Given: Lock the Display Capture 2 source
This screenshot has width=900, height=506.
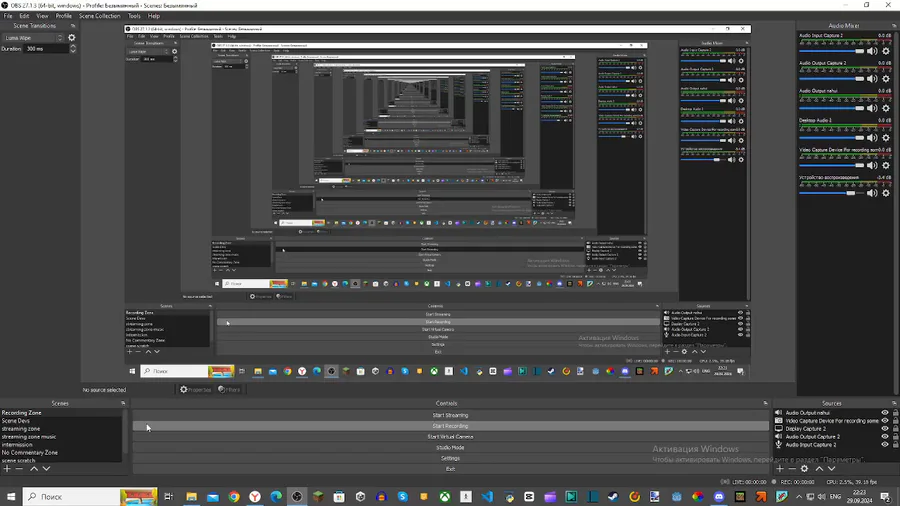Looking at the screenshot, I should [x=895, y=429].
